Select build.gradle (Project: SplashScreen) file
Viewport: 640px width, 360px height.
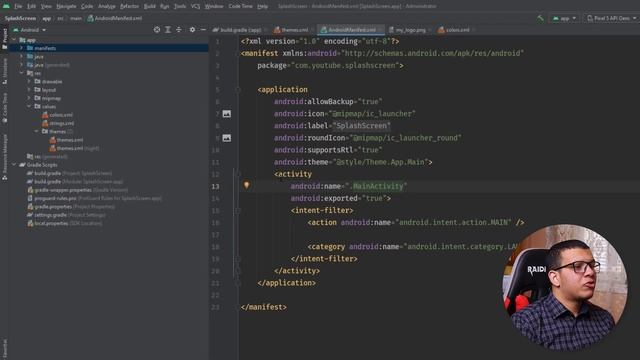[x=69, y=173]
